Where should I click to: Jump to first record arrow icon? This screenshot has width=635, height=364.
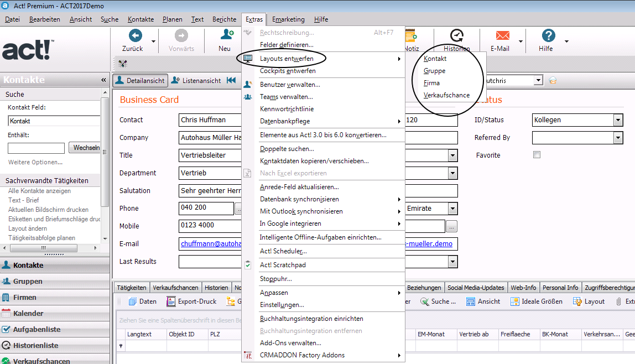pos(231,80)
